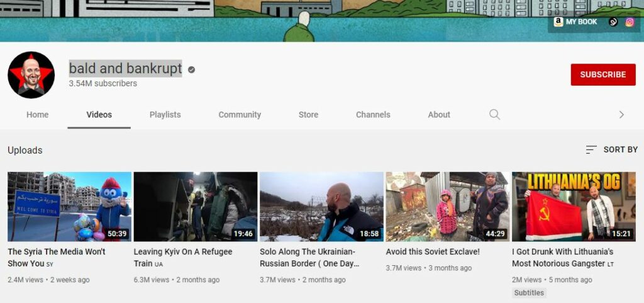The height and width of the screenshot is (303, 644).
Task: Open title I Got Drunk With Lithuania's Gangster
Action: click(563, 258)
